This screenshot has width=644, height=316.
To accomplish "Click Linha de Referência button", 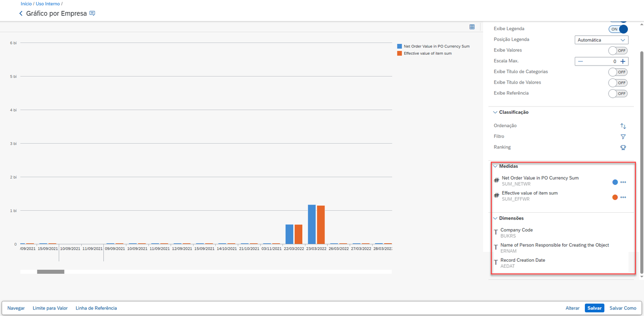I will tap(96, 308).
